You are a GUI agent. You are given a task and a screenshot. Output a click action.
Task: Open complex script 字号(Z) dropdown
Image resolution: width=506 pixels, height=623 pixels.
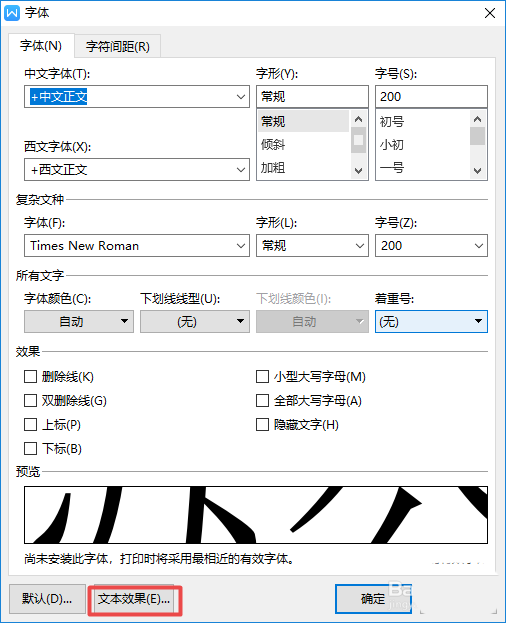click(431, 246)
